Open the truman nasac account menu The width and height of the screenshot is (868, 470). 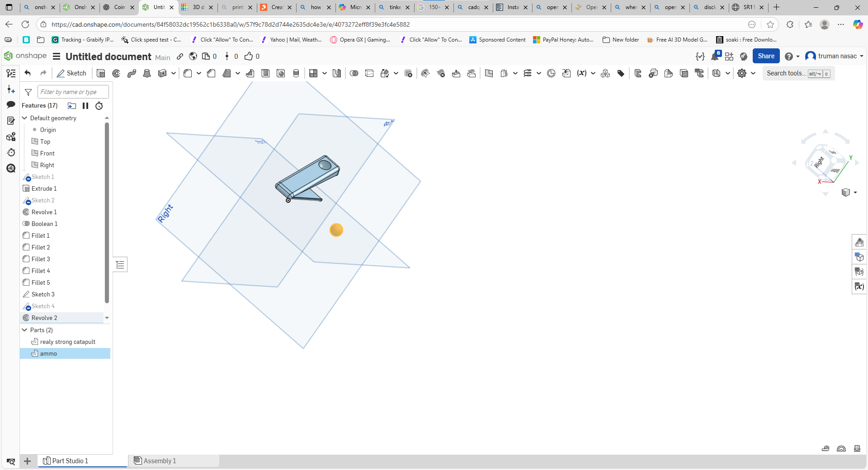[835, 56]
